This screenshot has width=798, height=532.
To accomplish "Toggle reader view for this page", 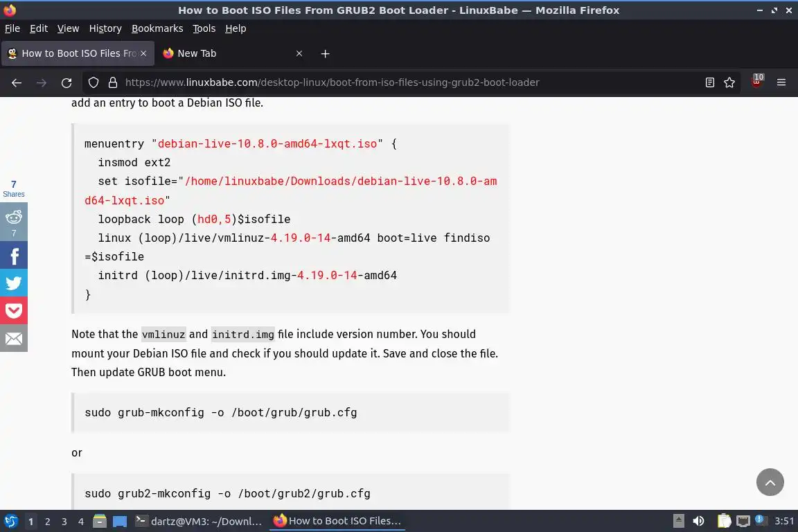I will point(710,82).
